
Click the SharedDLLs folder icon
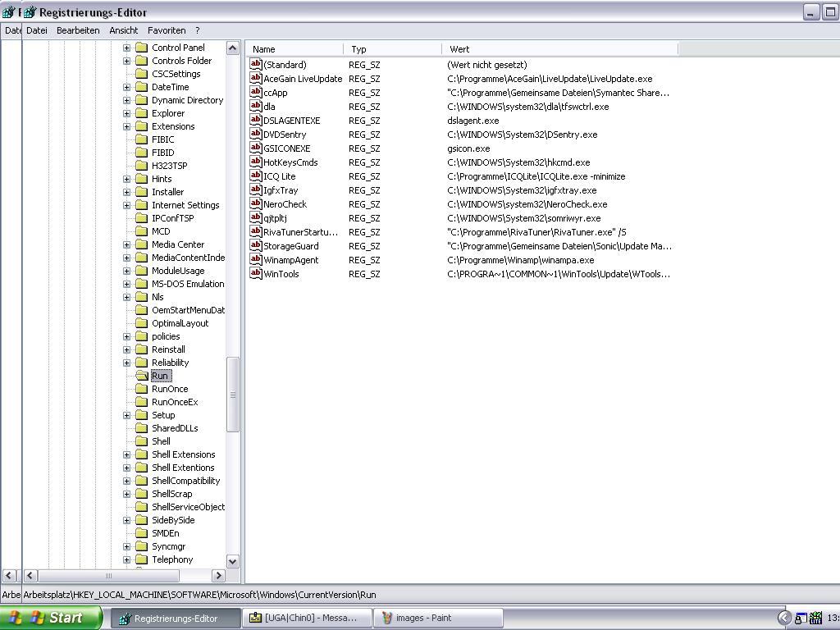[141, 428]
